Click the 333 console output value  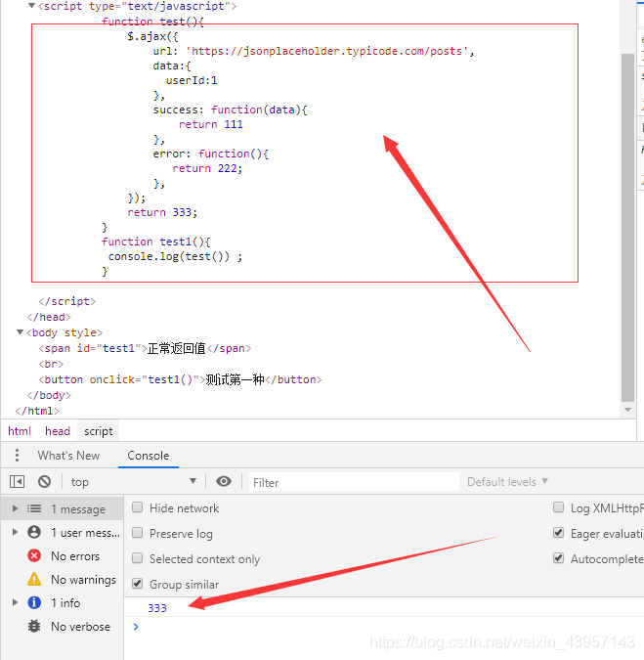click(157, 608)
